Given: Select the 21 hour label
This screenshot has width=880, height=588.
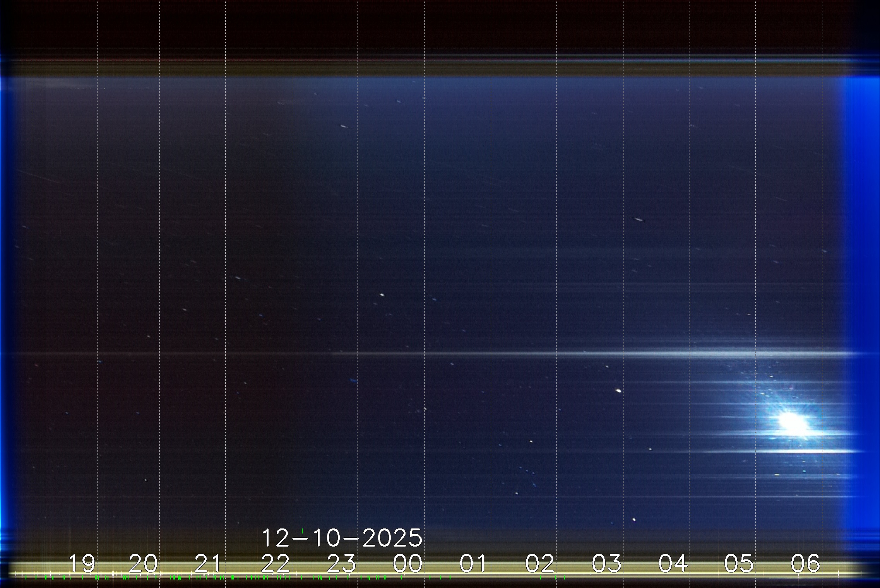Looking at the screenshot, I should 208,563.
